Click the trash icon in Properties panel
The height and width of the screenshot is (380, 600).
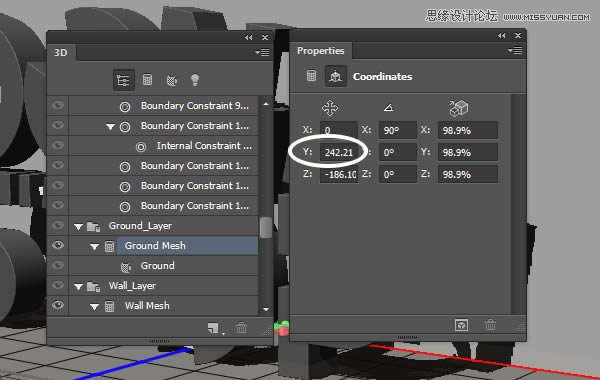491,325
